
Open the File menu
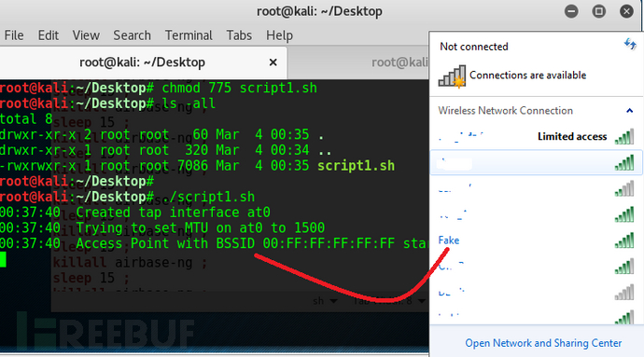point(14,35)
